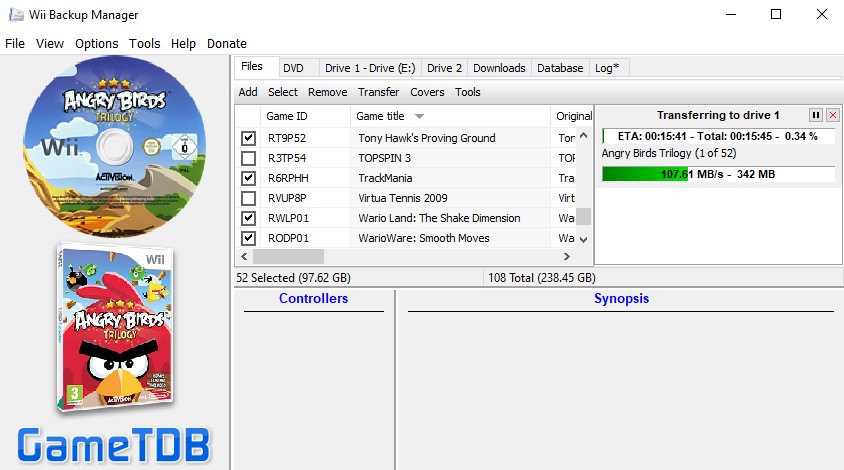Switch to the Database tab
844x470 pixels.
(x=560, y=68)
